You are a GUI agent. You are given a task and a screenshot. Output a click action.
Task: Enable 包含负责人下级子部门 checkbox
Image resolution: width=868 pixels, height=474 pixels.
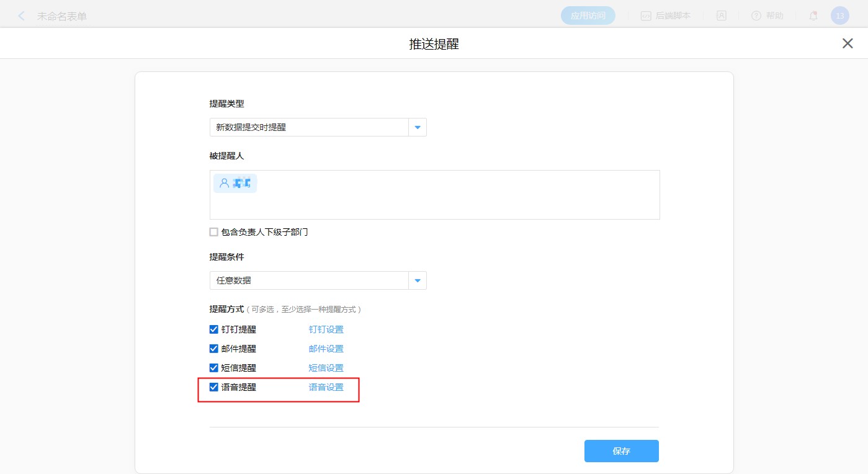[x=214, y=232]
